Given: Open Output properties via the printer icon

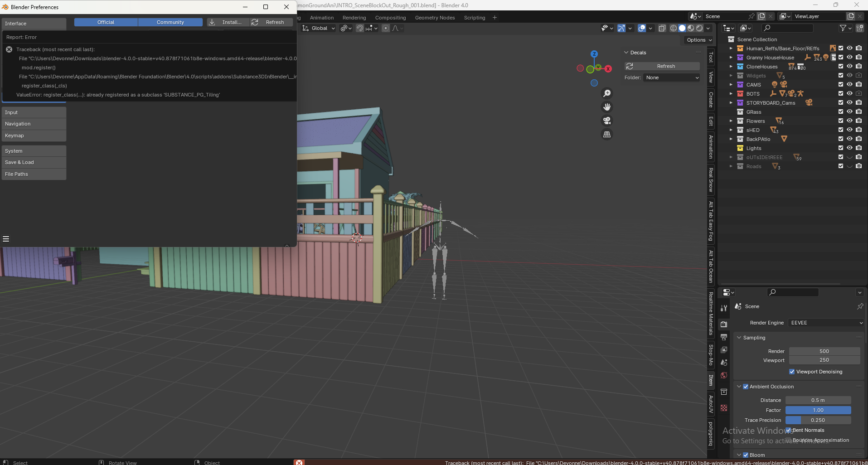Looking at the screenshot, I should pos(723,337).
